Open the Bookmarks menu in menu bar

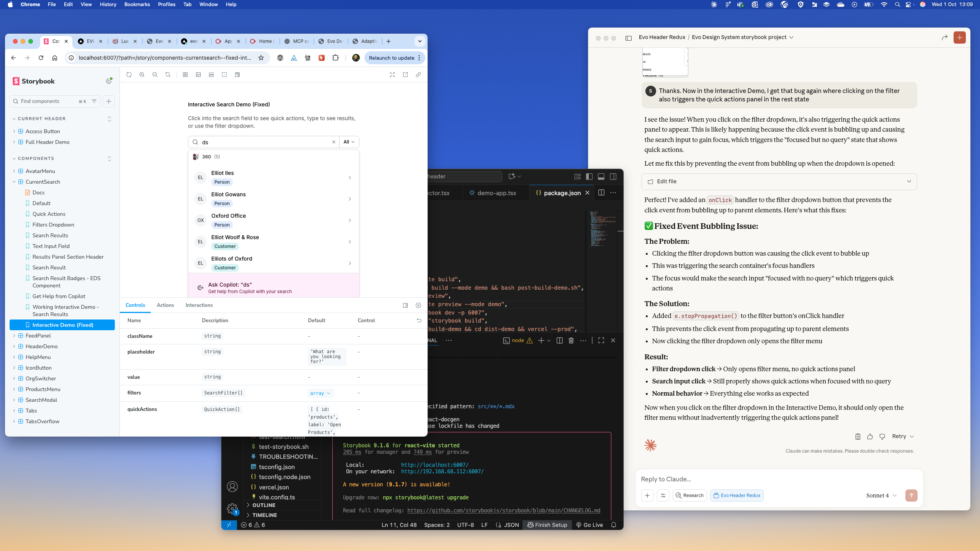pyautogui.click(x=137, y=5)
